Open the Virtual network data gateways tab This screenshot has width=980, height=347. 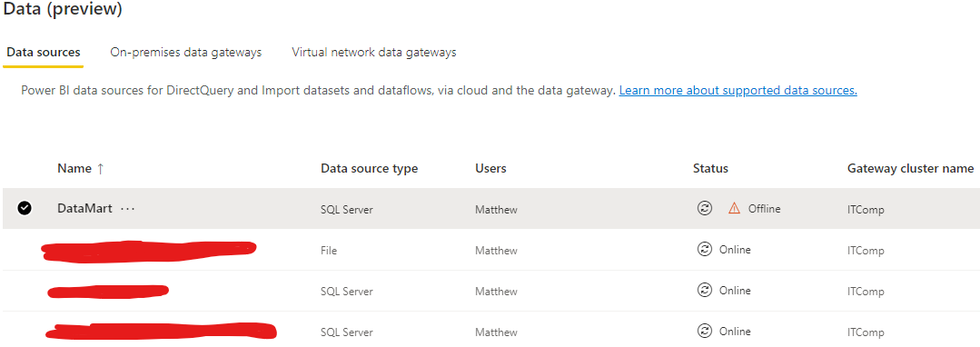pos(374,53)
